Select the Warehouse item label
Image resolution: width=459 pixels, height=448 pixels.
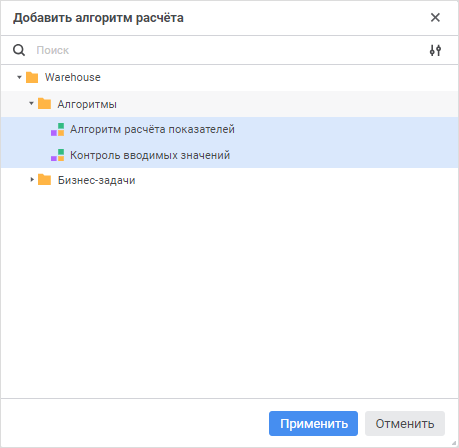(x=73, y=77)
